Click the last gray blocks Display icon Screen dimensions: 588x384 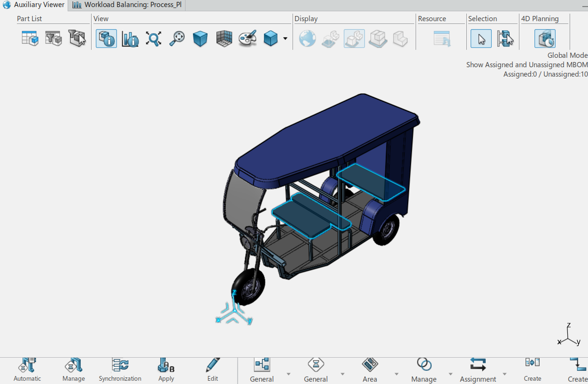click(400, 39)
